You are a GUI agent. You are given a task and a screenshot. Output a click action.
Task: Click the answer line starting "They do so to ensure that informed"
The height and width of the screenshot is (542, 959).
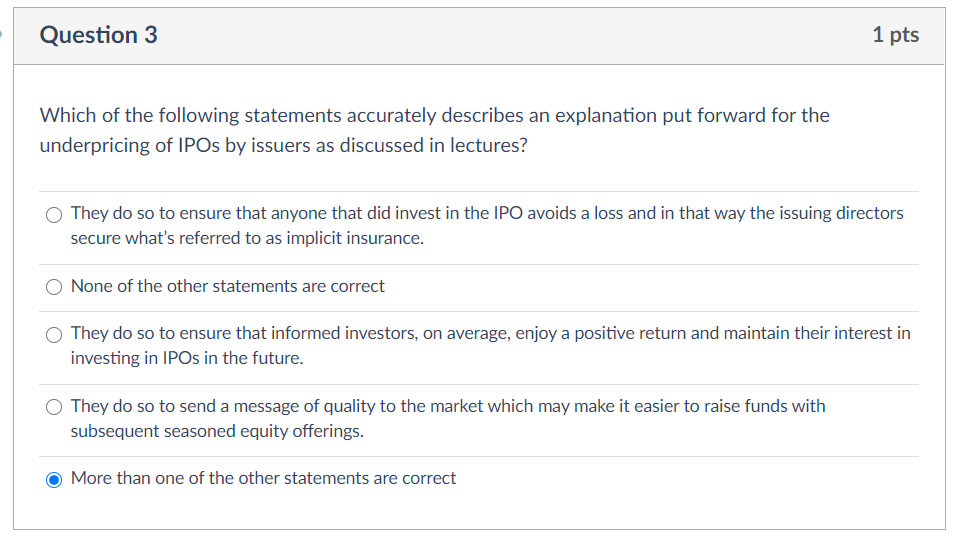490,333
